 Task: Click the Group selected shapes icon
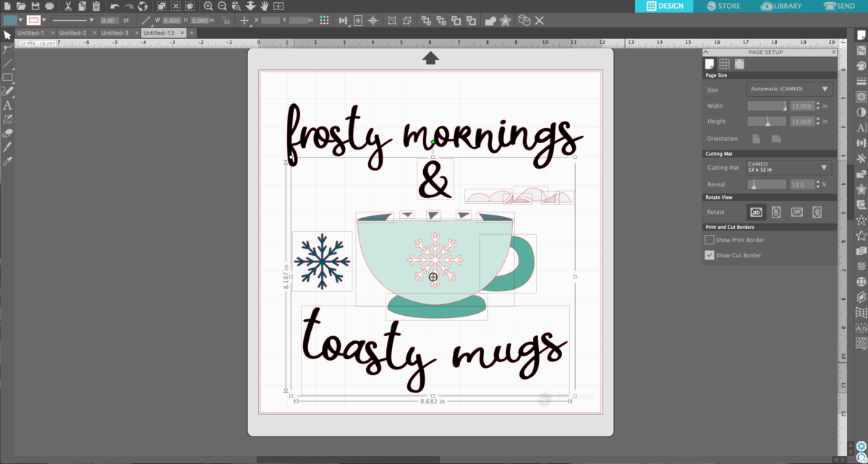click(x=391, y=20)
